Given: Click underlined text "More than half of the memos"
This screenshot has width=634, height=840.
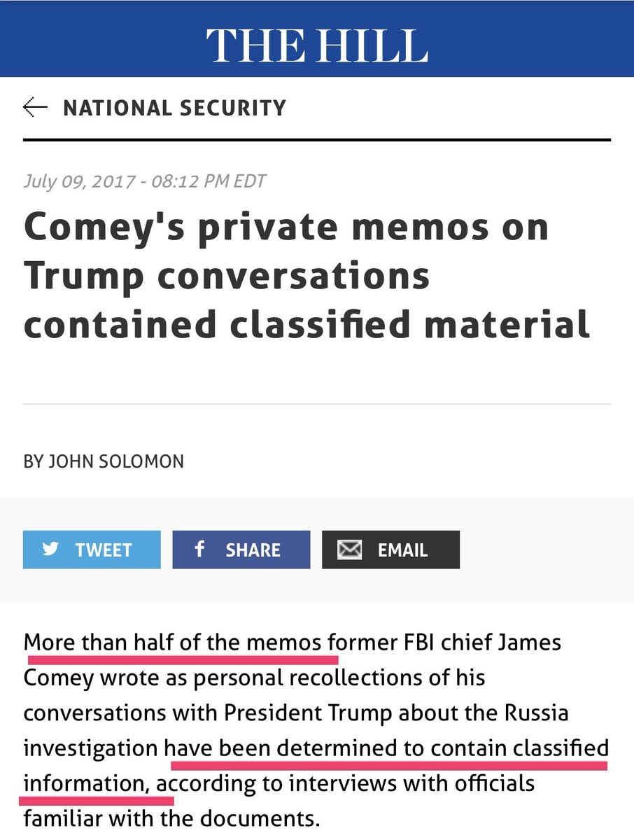Looking at the screenshot, I should click(x=173, y=642).
